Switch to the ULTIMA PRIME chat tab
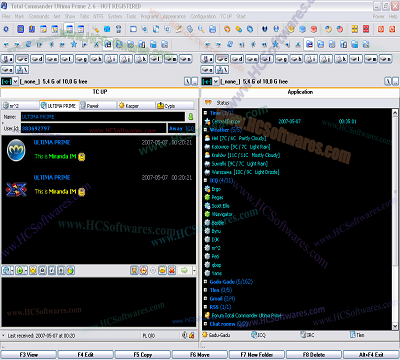The width and height of the screenshot is (400, 360). coord(59,106)
